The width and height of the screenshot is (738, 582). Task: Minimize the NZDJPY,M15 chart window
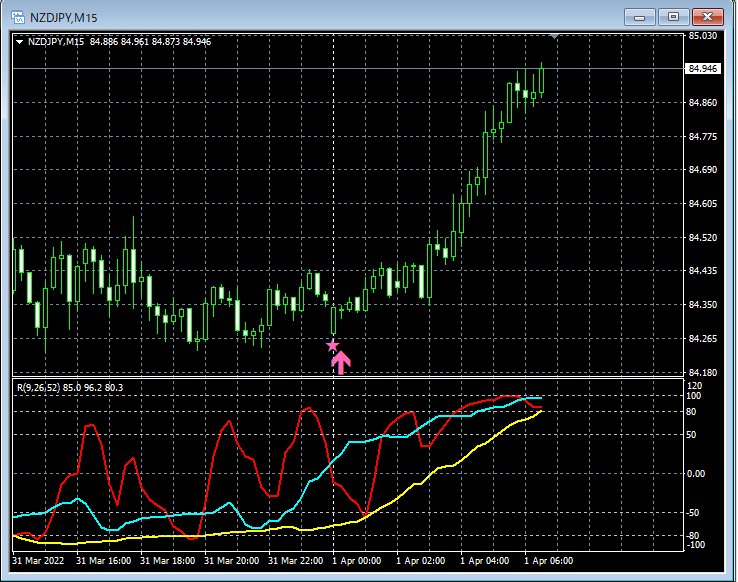point(639,17)
